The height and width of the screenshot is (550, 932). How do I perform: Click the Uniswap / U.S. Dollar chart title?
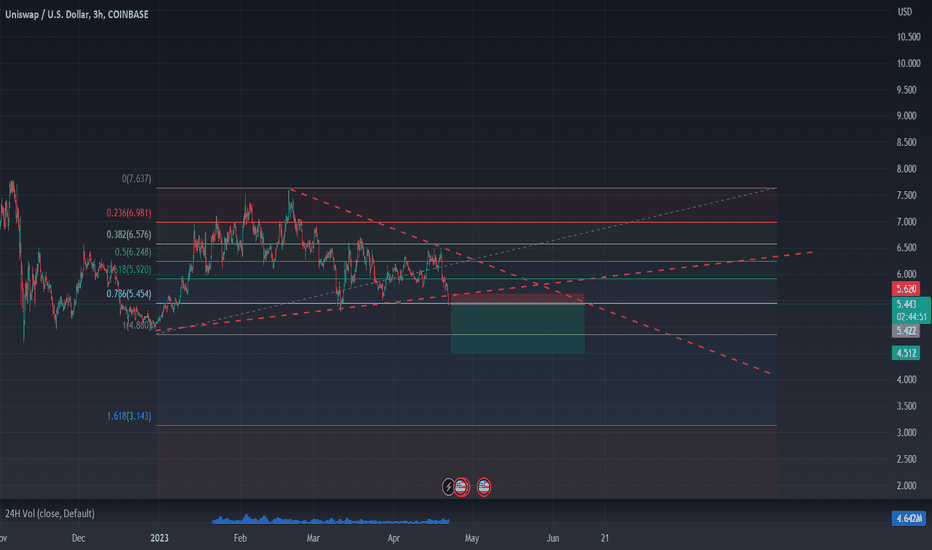tap(77, 14)
